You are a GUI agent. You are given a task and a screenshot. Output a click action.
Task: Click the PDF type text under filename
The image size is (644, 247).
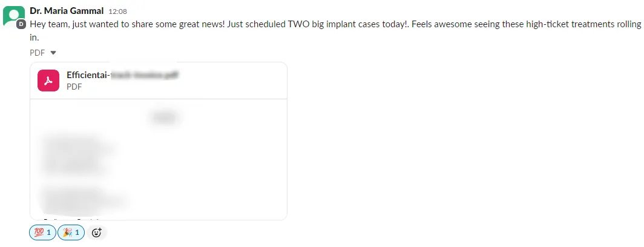(x=74, y=87)
